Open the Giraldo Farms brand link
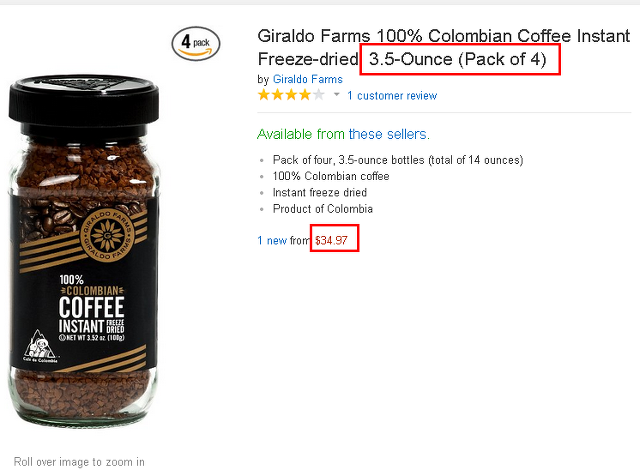The height and width of the screenshot is (476, 640). pos(308,79)
